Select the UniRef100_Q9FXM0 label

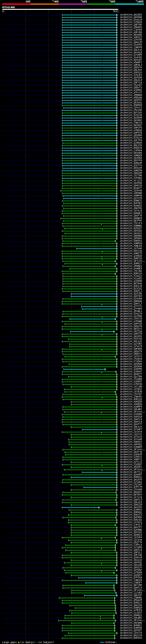[131, 25]
